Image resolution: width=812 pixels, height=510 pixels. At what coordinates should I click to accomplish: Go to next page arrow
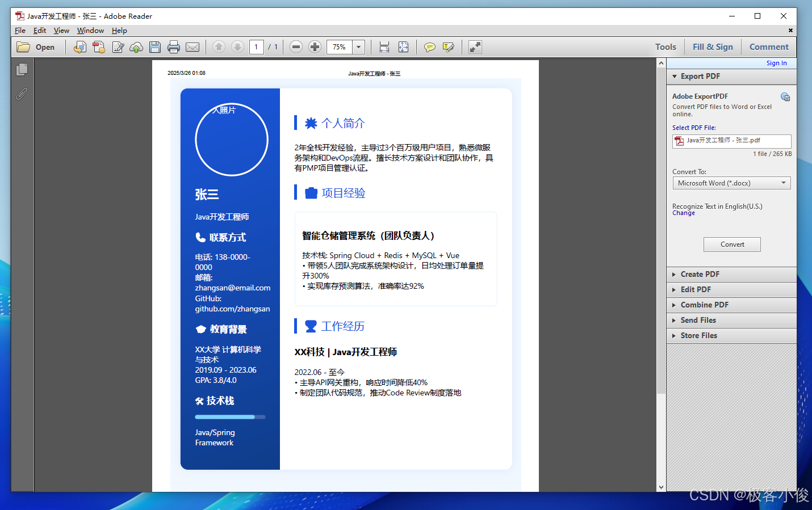point(237,47)
